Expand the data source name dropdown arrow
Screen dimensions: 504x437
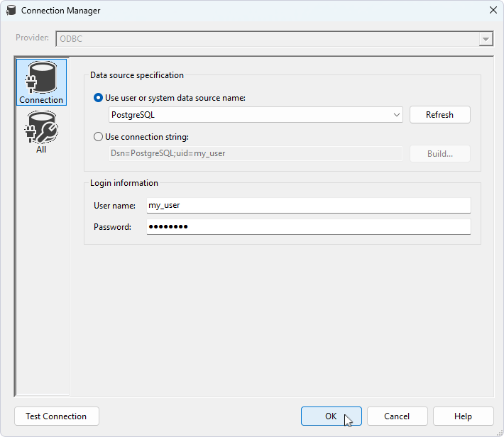pyautogui.click(x=396, y=114)
